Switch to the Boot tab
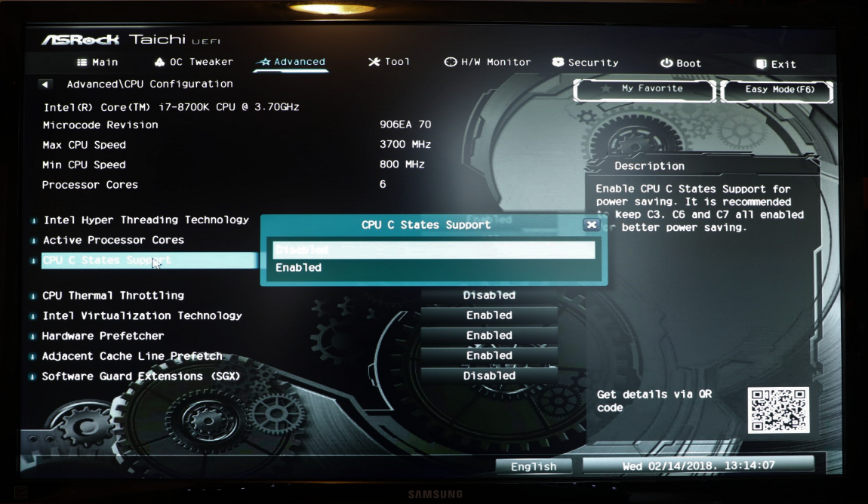Viewport: 868px width, 504px height. [x=681, y=63]
